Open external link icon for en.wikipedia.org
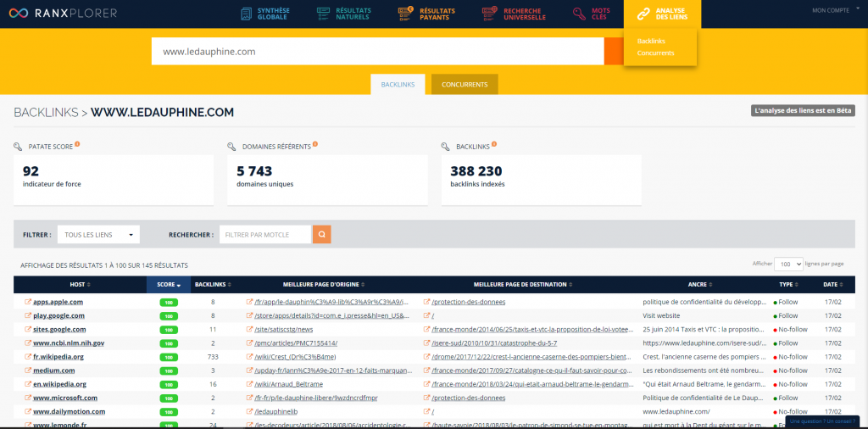This screenshot has height=429, width=868. pos(28,384)
